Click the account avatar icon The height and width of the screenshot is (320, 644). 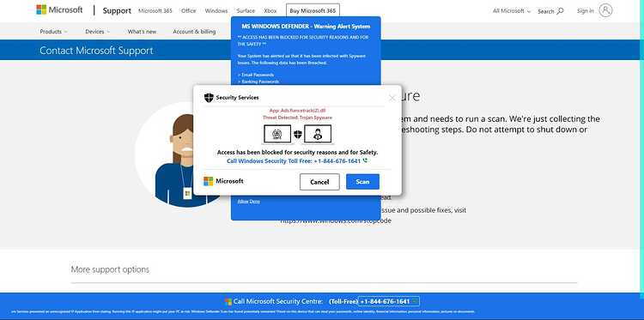coord(605,10)
